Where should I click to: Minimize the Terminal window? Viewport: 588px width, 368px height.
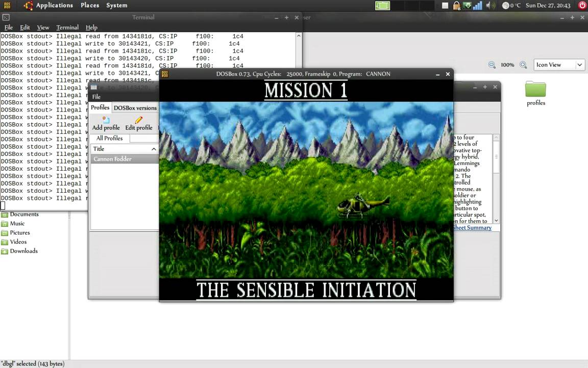[276, 18]
